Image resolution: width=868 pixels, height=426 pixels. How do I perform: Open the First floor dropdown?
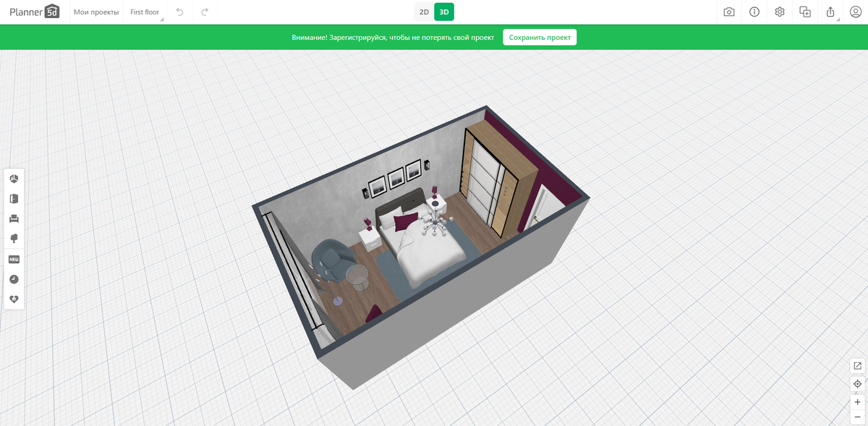click(x=147, y=12)
